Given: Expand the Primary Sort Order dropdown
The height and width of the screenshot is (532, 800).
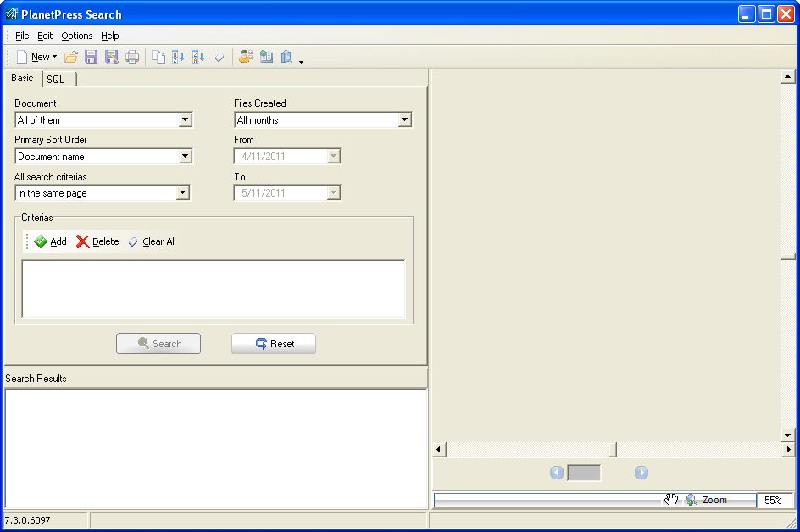Looking at the screenshot, I should click(x=186, y=156).
